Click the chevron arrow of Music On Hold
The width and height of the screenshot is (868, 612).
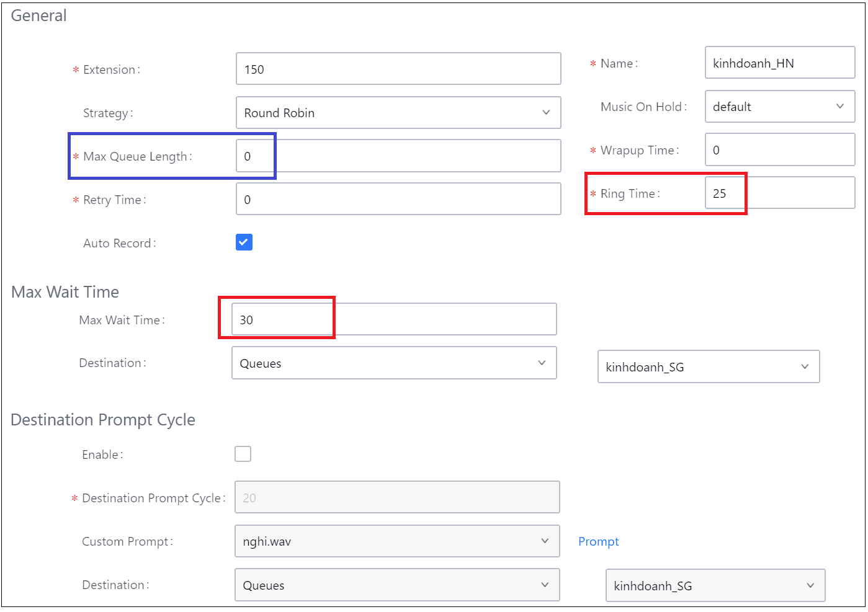[839, 107]
